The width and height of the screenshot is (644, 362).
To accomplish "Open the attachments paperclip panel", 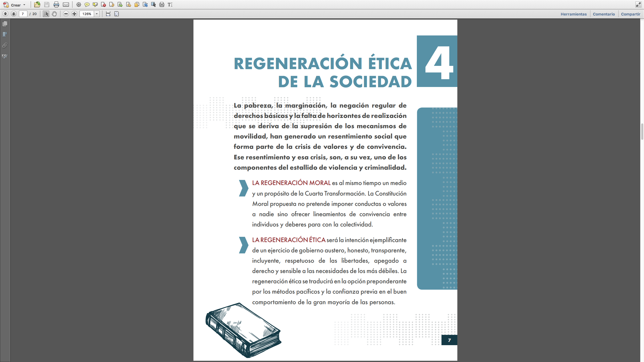I will point(5,46).
